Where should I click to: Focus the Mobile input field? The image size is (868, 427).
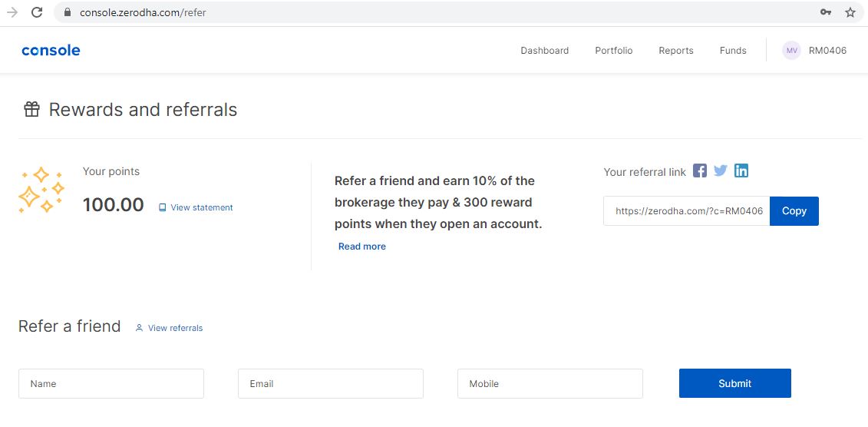(x=550, y=383)
